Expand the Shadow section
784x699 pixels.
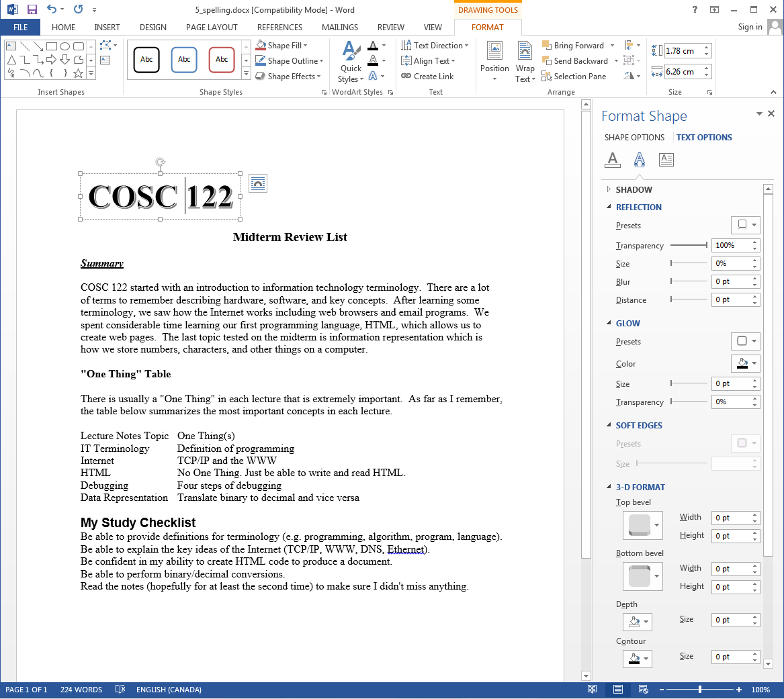coord(609,189)
